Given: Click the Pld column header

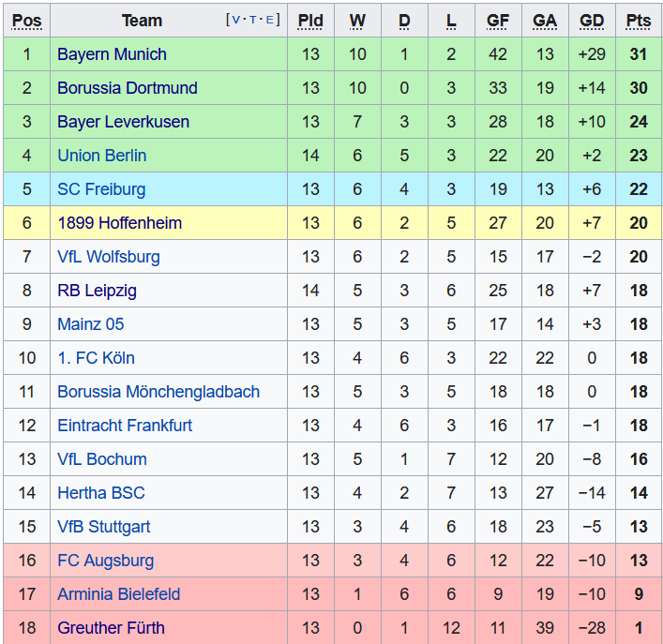Looking at the screenshot, I should (x=310, y=21).
